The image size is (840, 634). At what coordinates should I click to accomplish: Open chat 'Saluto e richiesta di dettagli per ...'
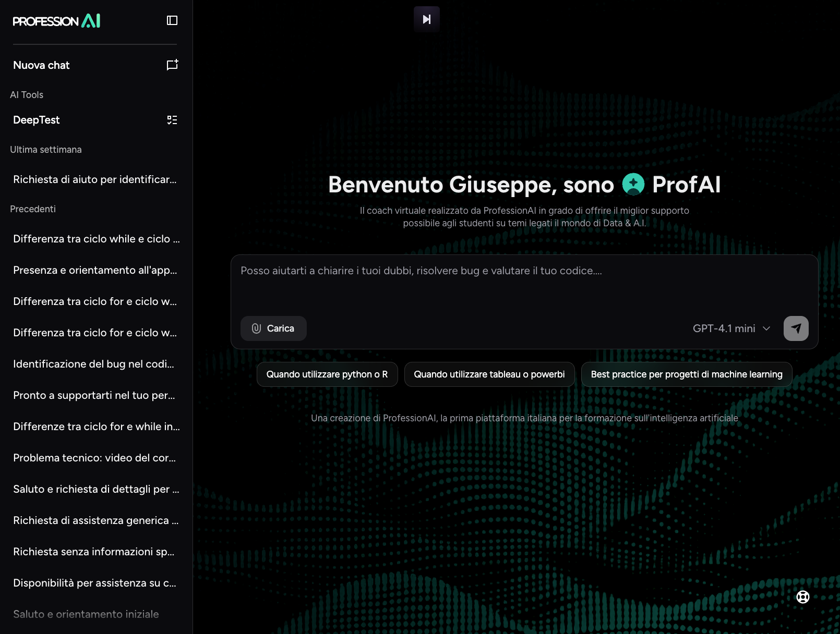click(x=96, y=489)
